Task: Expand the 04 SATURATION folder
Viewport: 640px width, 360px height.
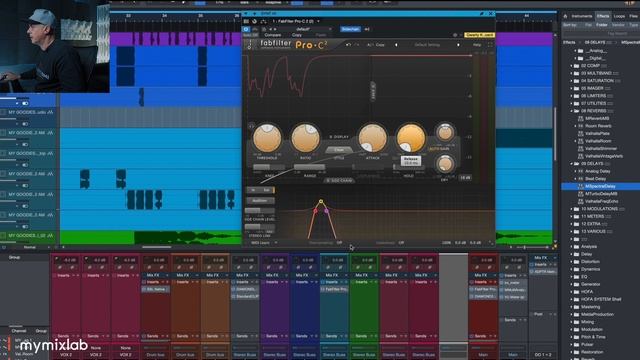Action: 571,81
